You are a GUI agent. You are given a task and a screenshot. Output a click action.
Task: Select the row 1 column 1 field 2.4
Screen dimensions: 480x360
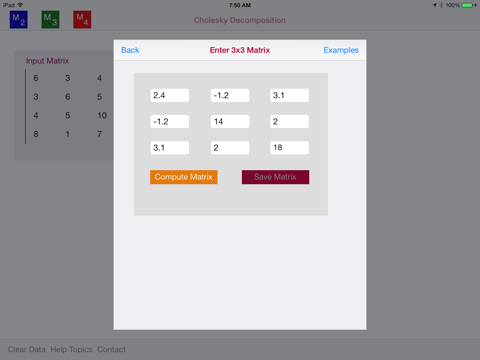tap(170, 95)
